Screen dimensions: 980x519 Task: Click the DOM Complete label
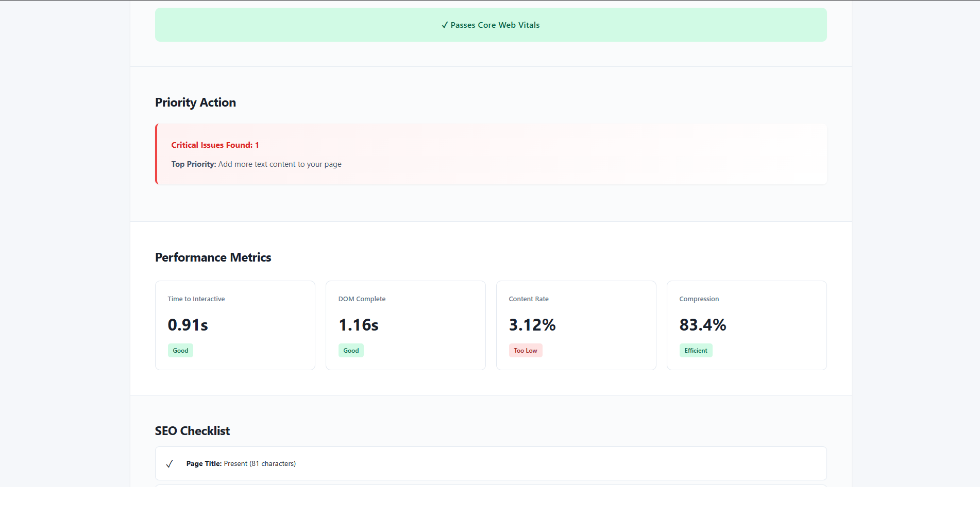point(362,299)
